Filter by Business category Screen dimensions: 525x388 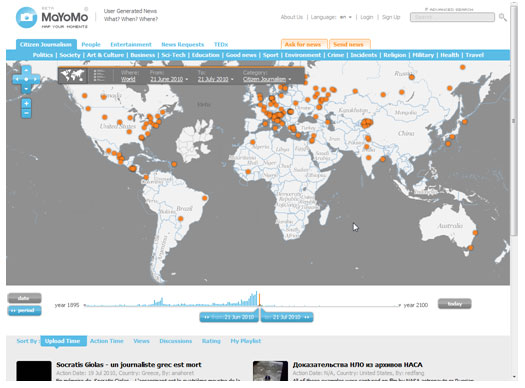point(143,55)
